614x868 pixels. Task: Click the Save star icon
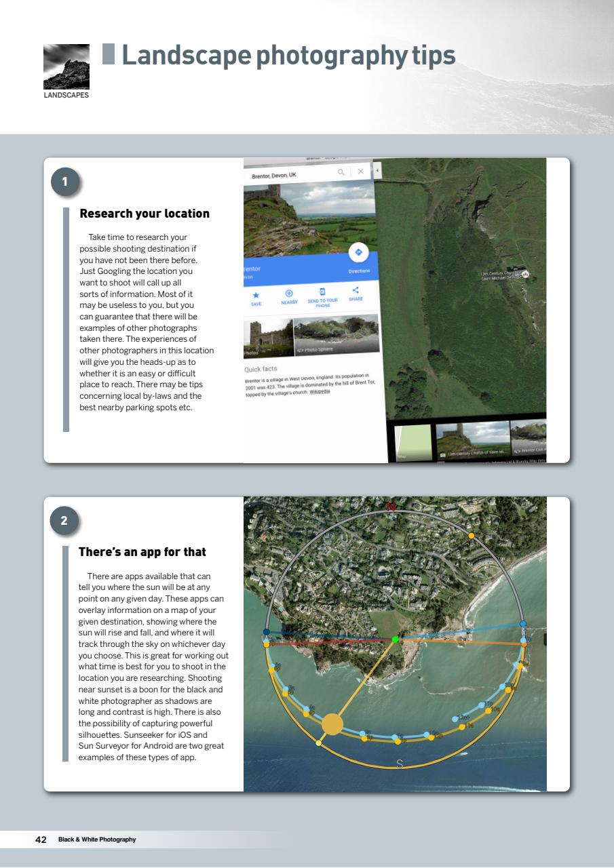(256, 296)
